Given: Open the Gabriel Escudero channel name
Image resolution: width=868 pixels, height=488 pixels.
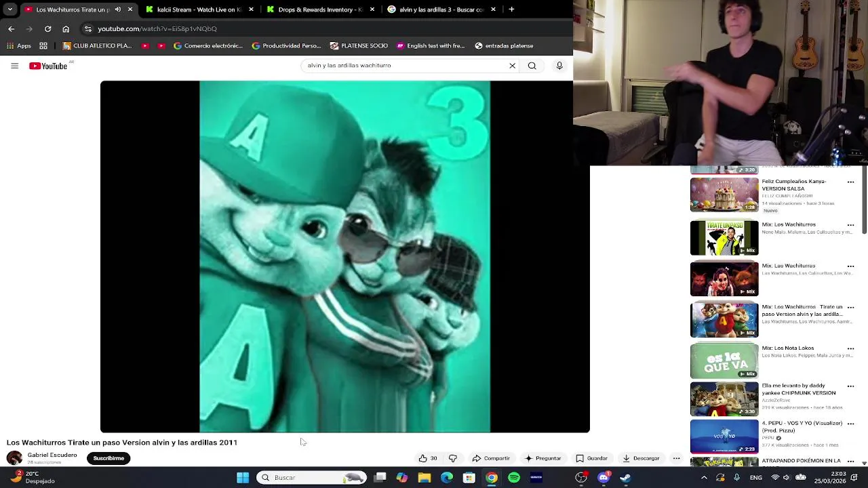Looking at the screenshot, I should (52, 455).
